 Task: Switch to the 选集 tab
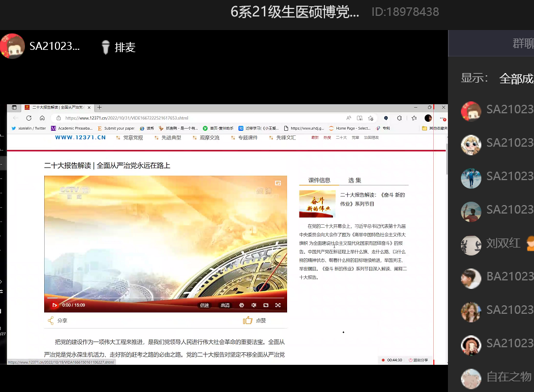(354, 180)
